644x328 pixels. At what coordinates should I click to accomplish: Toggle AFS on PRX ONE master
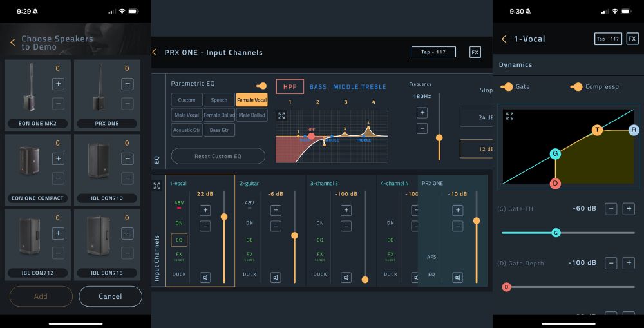click(431, 257)
